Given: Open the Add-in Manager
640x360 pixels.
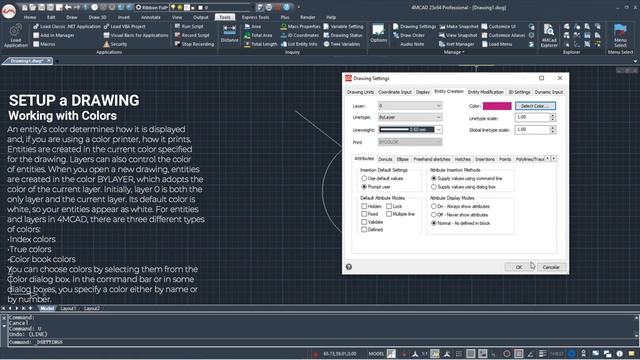Looking at the screenshot, I should coord(54,35).
